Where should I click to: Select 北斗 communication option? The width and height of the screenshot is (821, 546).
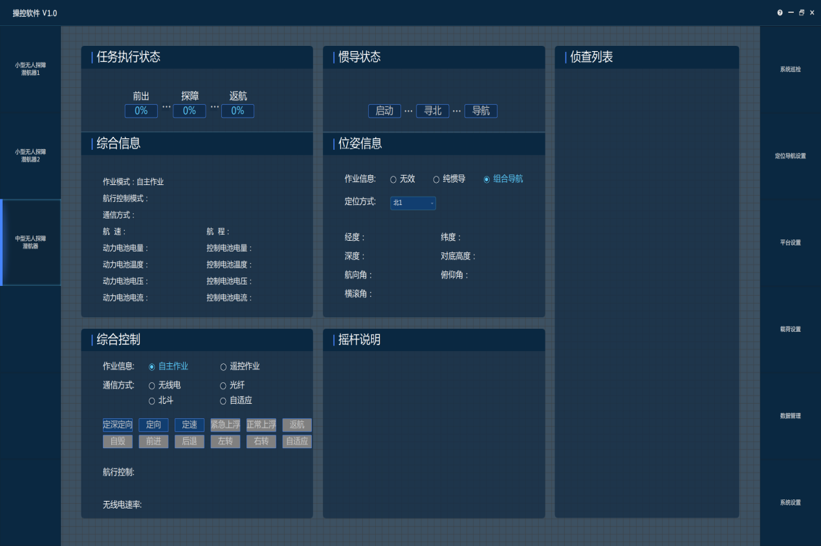point(152,401)
